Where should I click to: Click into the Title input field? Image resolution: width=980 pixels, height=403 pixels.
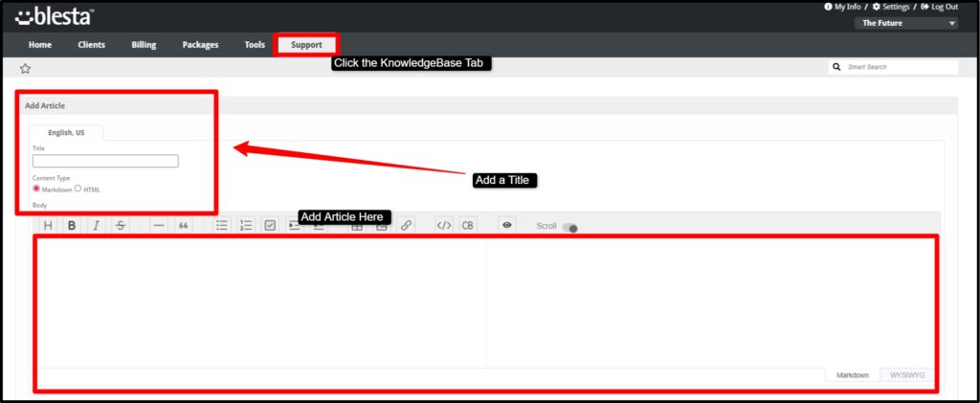click(x=105, y=161)
